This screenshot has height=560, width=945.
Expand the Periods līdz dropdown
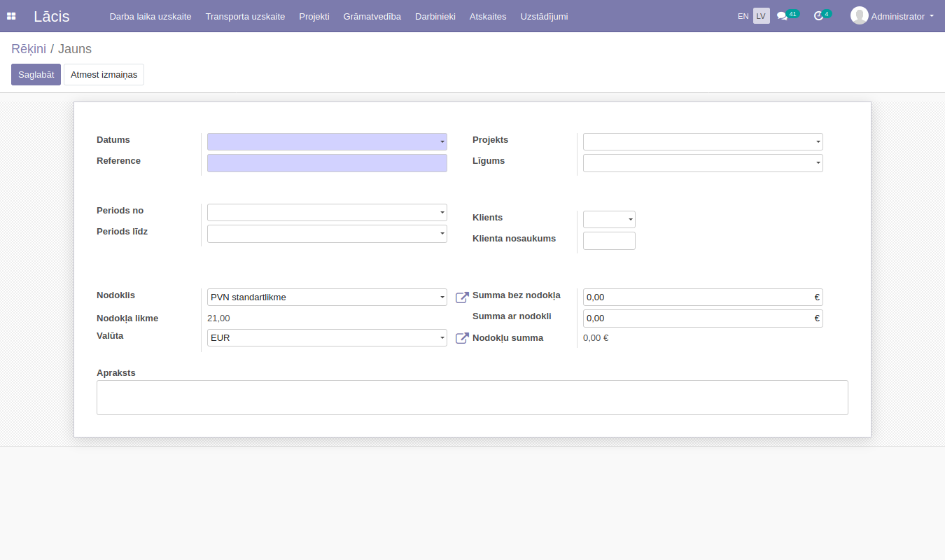tap(442, 234)
